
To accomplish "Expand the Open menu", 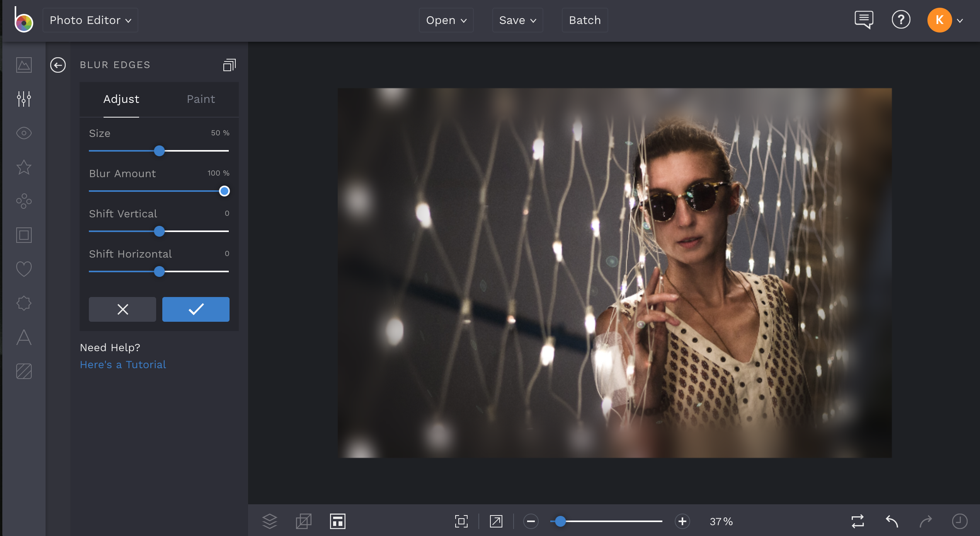I will (x=446, y=20).
